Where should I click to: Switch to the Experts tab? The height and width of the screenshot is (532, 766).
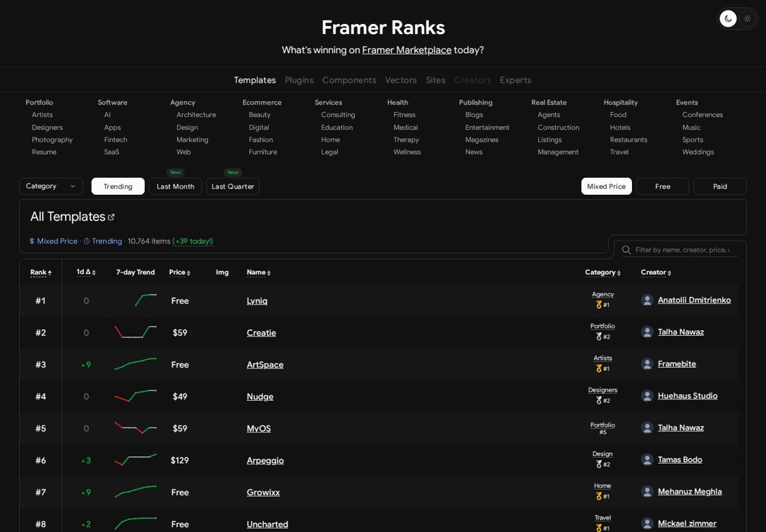tap(515, 80)
